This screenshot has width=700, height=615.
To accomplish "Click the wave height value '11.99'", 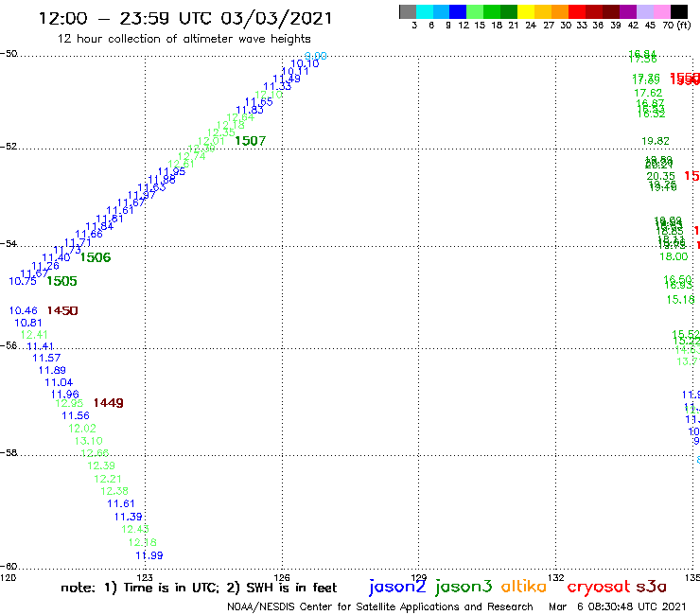I will [x=149, y=555].
